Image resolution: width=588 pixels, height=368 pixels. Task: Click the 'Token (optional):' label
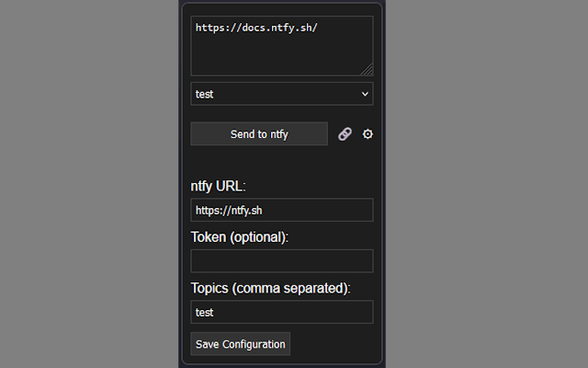pyautogui.click(x=240, y=237)
